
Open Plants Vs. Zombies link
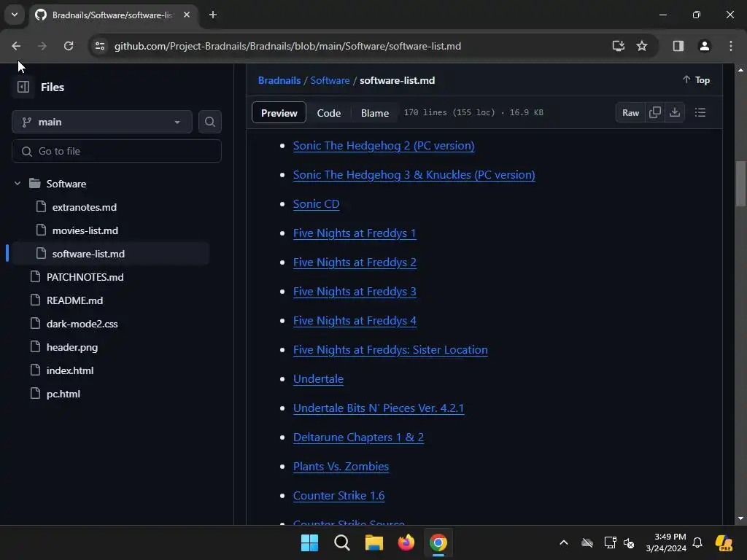(x=341, y=466)
